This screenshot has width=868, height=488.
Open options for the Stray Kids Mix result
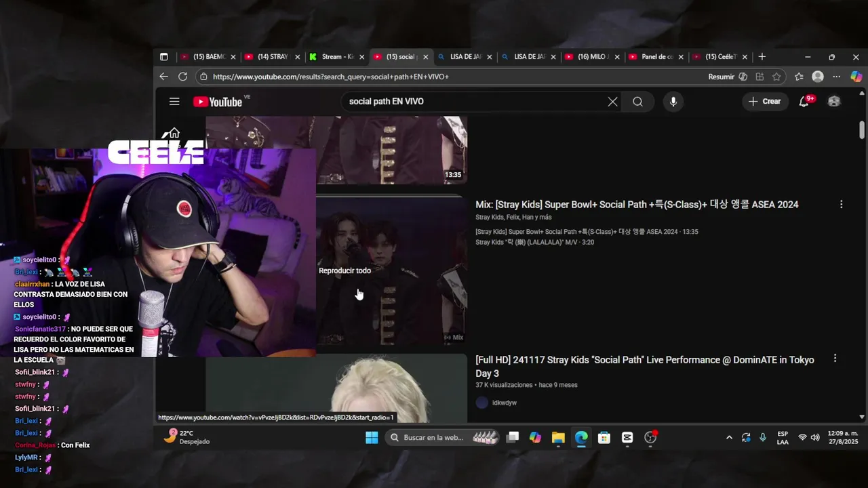click(x=842, y=204)
